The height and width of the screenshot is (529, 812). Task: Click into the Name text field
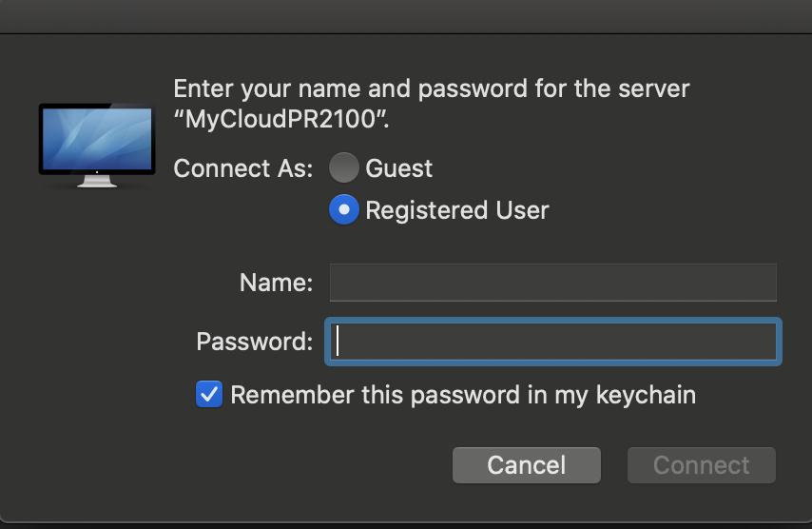(x=552, y=283)
